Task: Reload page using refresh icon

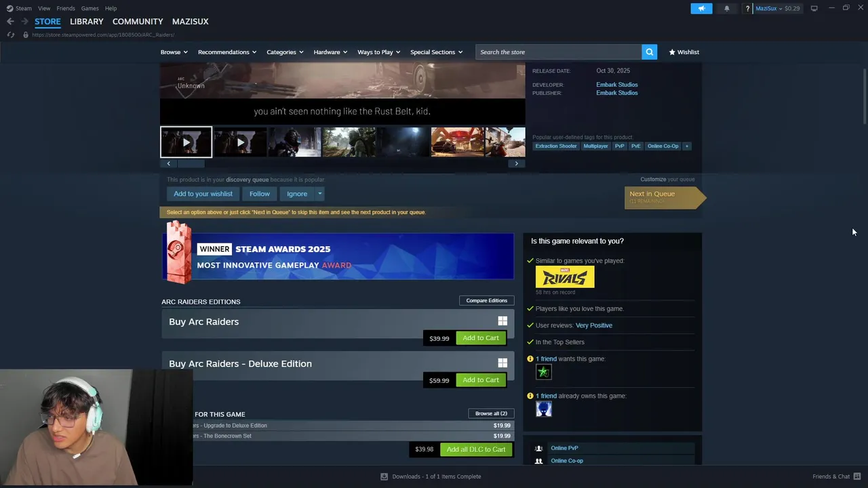Action: click(10, 35)
